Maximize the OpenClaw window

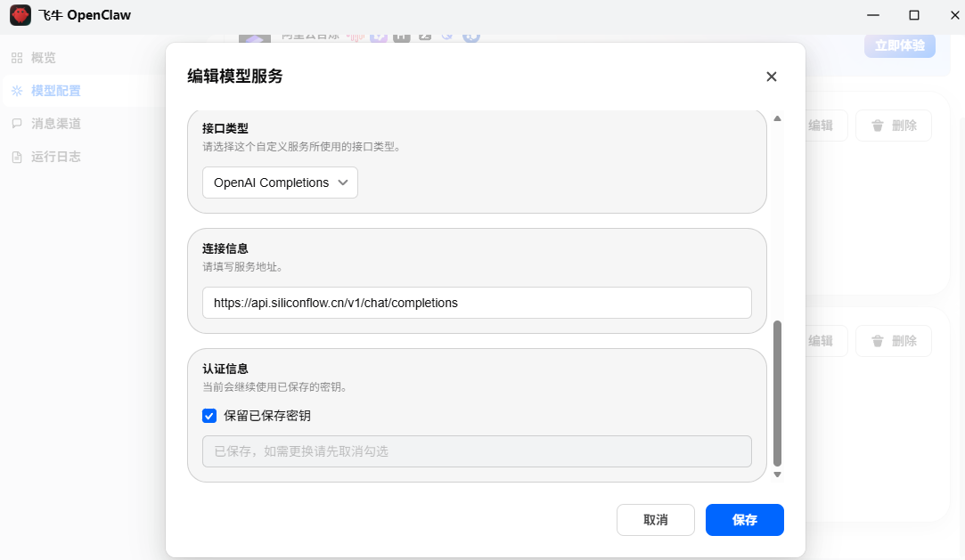click(914, 15)
